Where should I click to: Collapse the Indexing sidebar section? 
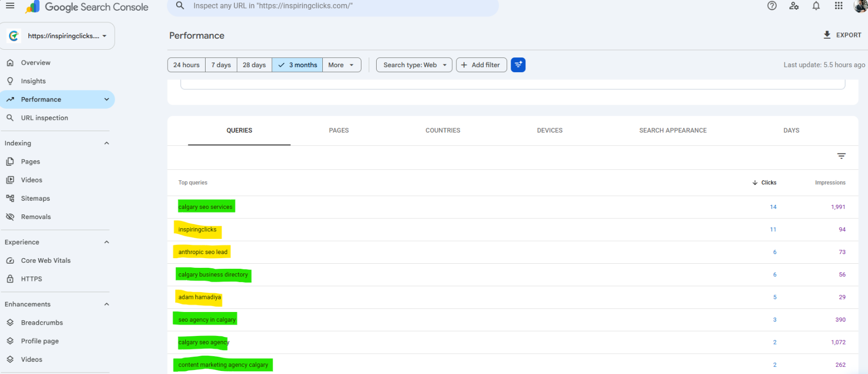click(x=107, y=143)
